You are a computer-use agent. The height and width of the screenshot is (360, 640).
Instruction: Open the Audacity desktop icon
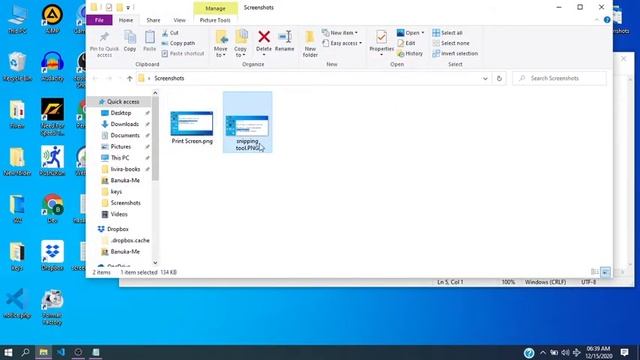pos(52,67)
